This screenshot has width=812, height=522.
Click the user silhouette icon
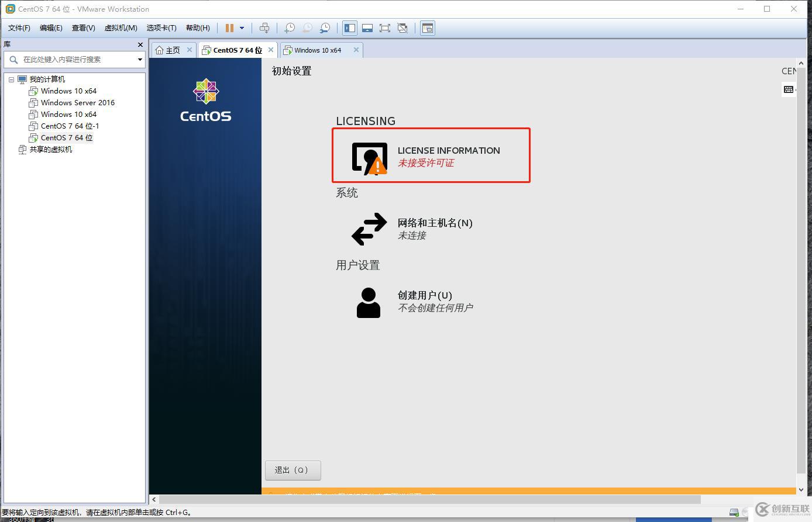click(x=369, y=303)
